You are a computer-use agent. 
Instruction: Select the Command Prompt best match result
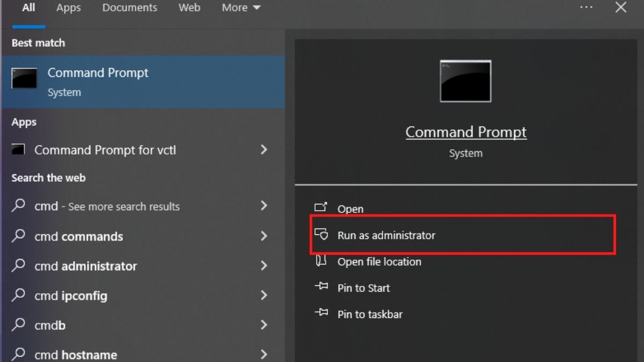tap(143, 82)
